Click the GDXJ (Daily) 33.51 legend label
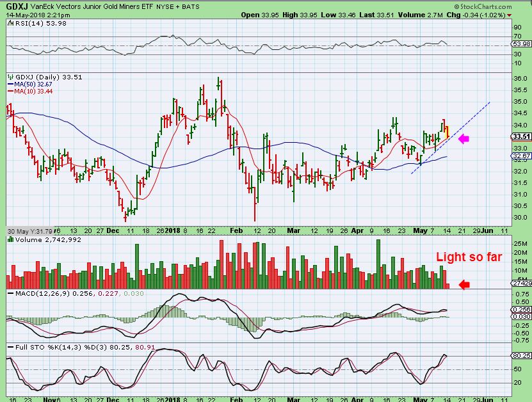The width and height of the screenshot is (532, 402). click(x=49, y=77)
